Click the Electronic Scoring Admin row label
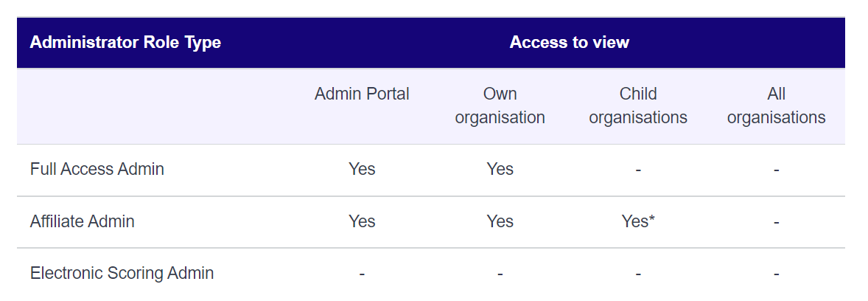 pyautogui.click(x=122, y=273)
